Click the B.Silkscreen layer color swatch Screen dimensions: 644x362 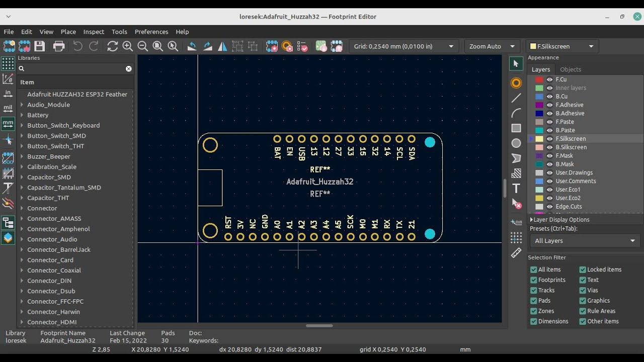click(538, 147)
